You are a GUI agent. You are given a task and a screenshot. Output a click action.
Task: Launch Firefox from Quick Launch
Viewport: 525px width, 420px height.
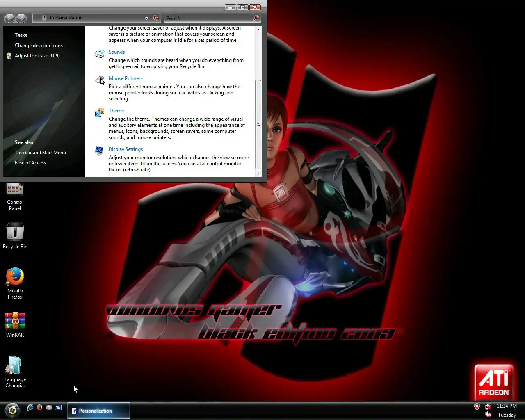pyautogui.click(x=39, y=407)
